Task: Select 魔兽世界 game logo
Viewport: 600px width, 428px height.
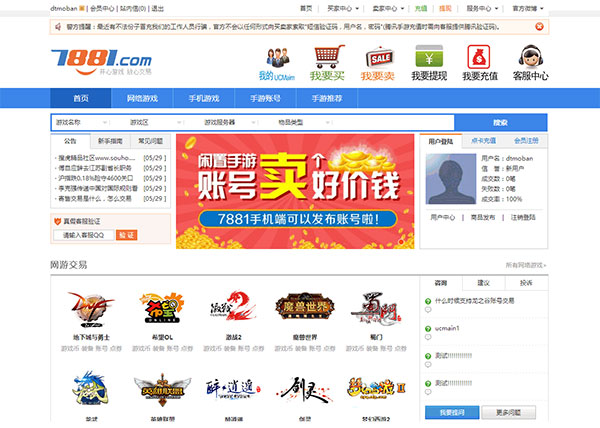Action: coord(305,306)
